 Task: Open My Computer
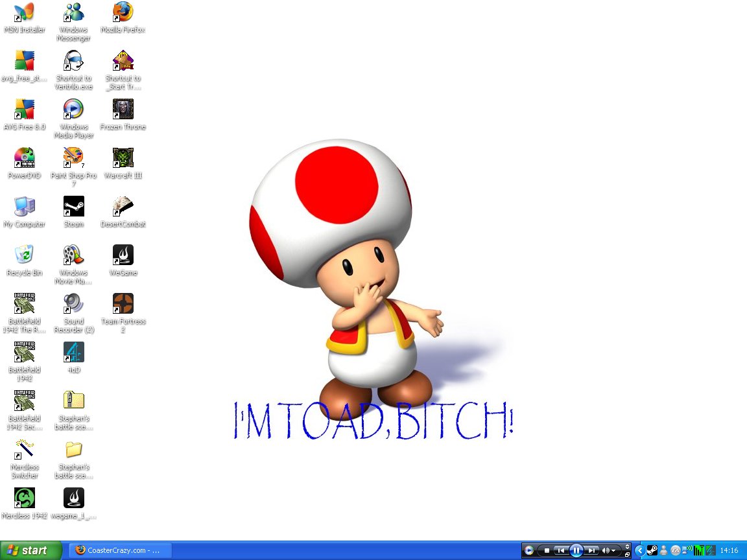(24, 212)
